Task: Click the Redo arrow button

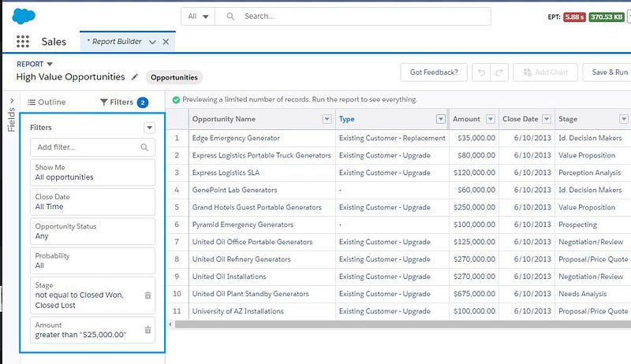Action: [498, 72]
